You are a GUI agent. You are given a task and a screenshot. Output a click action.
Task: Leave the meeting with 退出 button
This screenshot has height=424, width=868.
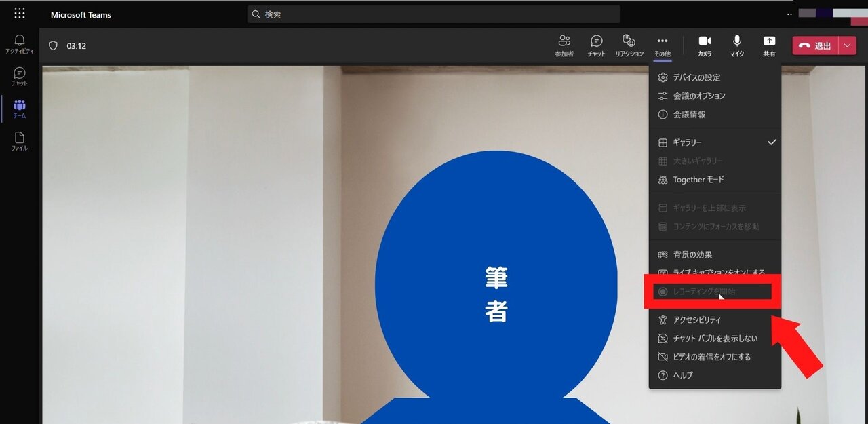(816, 46)
